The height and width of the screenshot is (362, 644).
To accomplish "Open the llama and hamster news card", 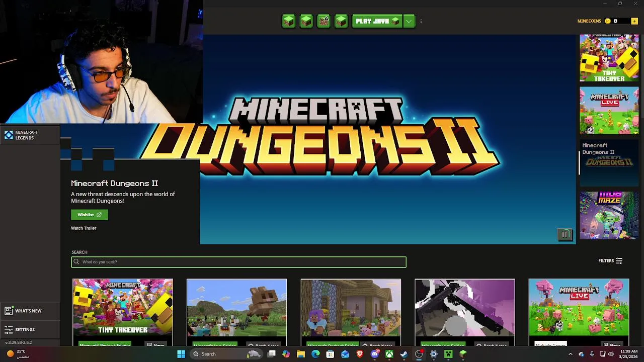I will tap(236, 312).
